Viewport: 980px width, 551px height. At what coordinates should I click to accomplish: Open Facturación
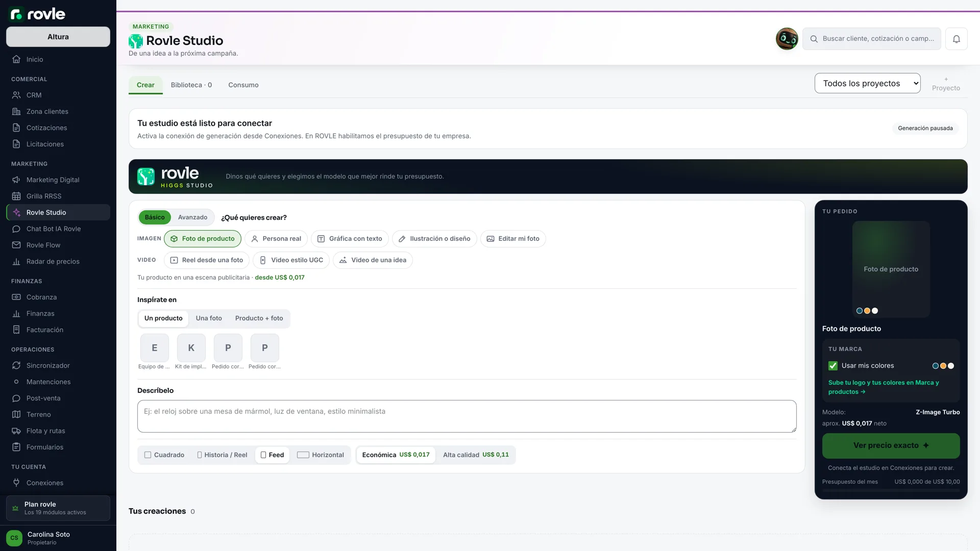58,330
